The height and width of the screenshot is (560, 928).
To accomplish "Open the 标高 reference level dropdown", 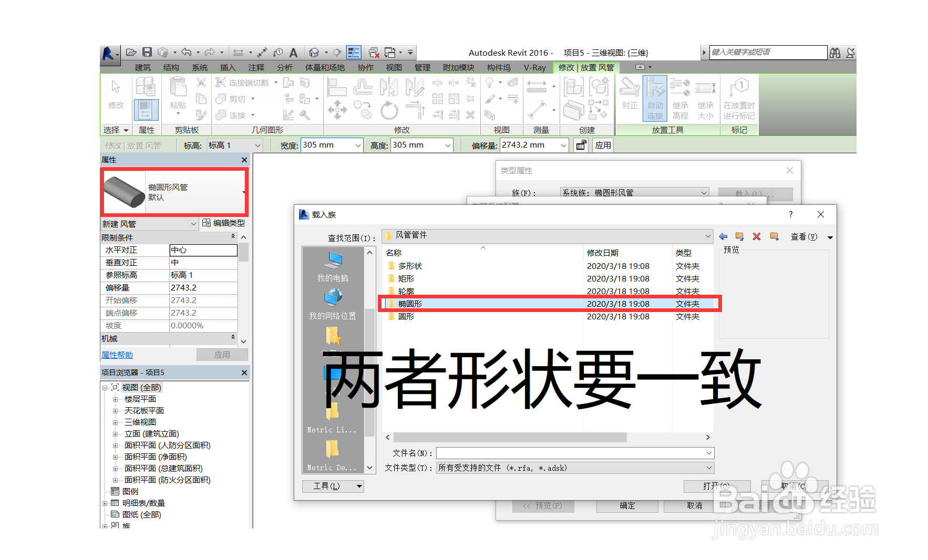I will coord(257,145).
